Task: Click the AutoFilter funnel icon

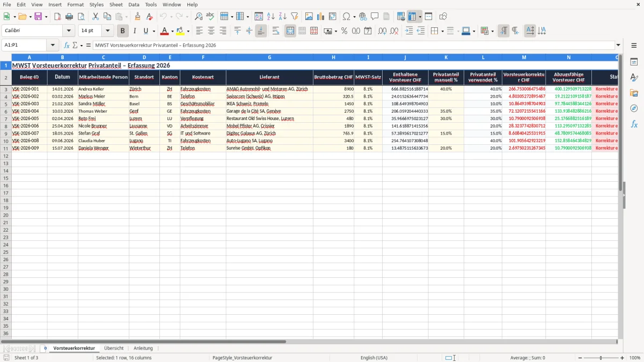Action: pyautogui.click(x=295, y=17)
